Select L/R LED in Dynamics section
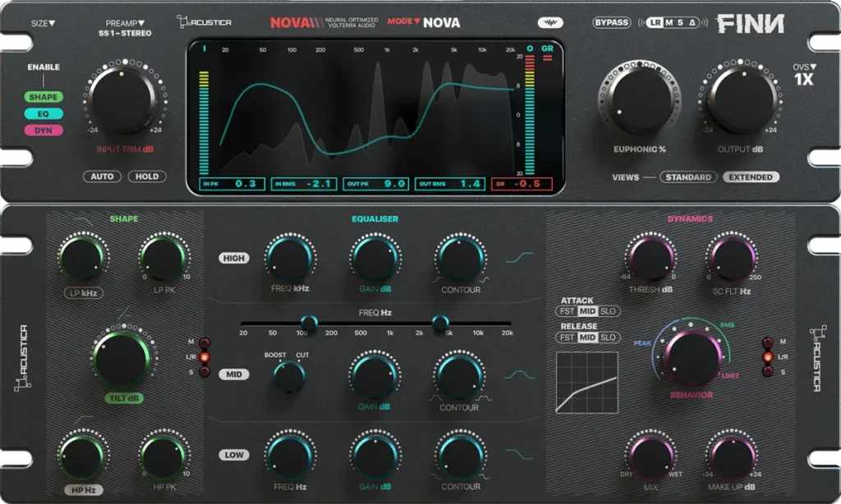 (x=768, y=357)
